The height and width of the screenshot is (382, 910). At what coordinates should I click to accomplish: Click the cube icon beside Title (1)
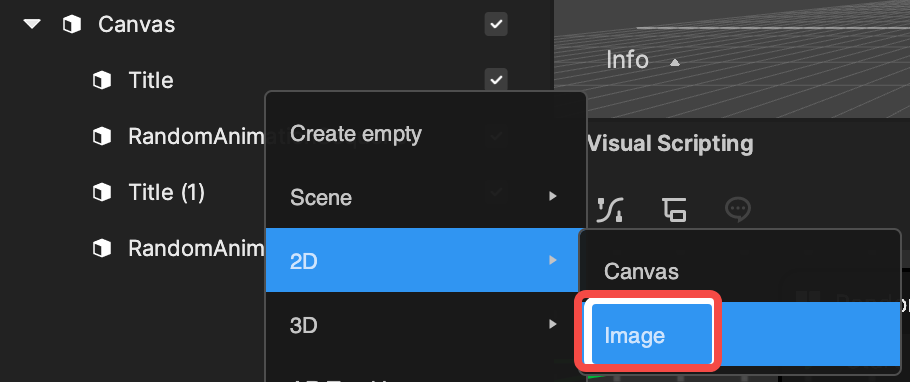[x=102, y=192]
